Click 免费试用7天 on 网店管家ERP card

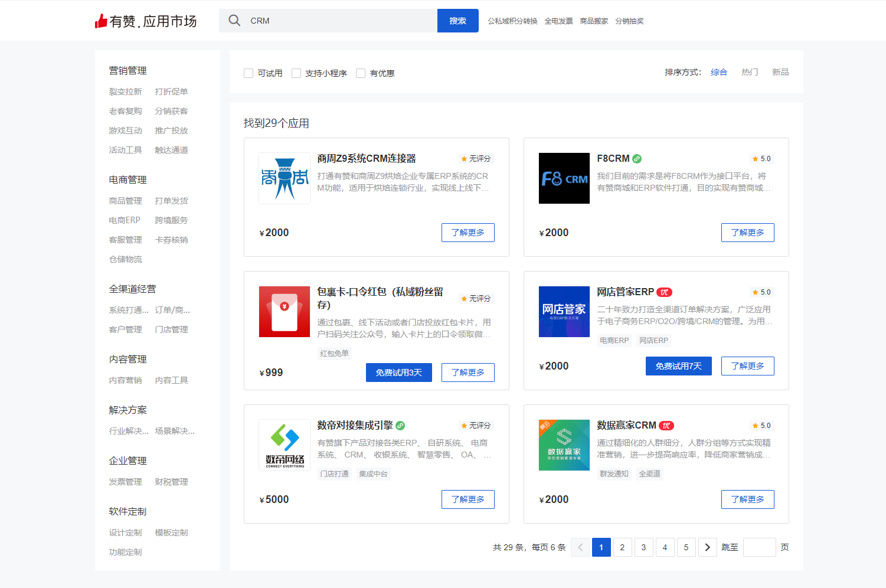[x=679, y=366]
